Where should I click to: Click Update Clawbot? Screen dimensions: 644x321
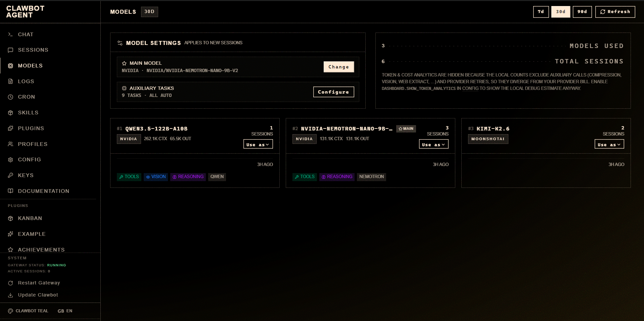click(x=33, y=295)
